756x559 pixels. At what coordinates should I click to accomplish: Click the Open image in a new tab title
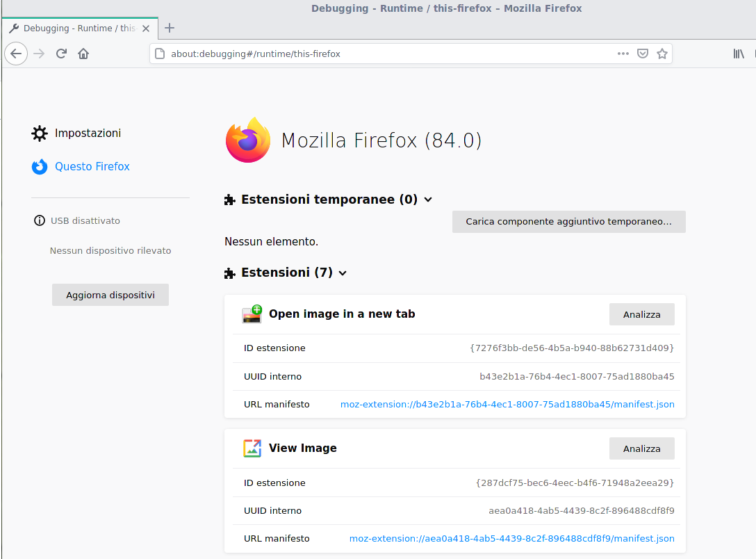(342, 314)
